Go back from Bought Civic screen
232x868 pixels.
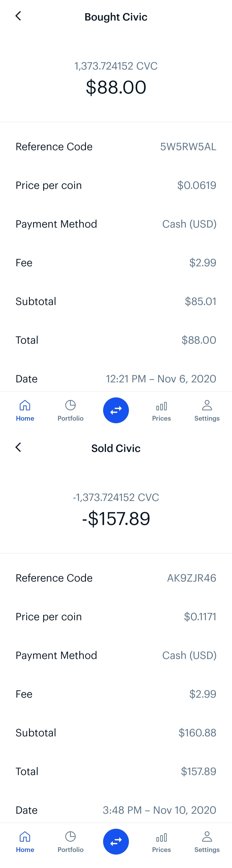(18, 16)
